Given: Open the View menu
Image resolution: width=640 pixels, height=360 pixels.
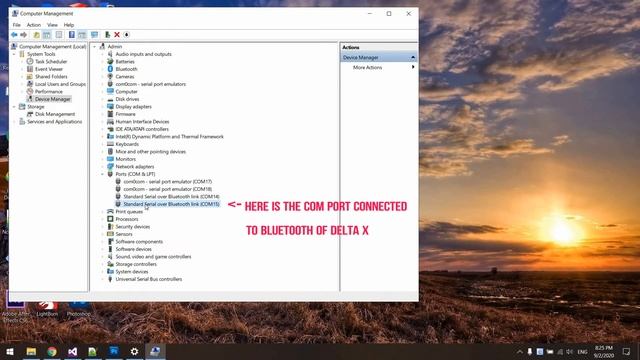Looking at the screenshot, I should 52,25.
